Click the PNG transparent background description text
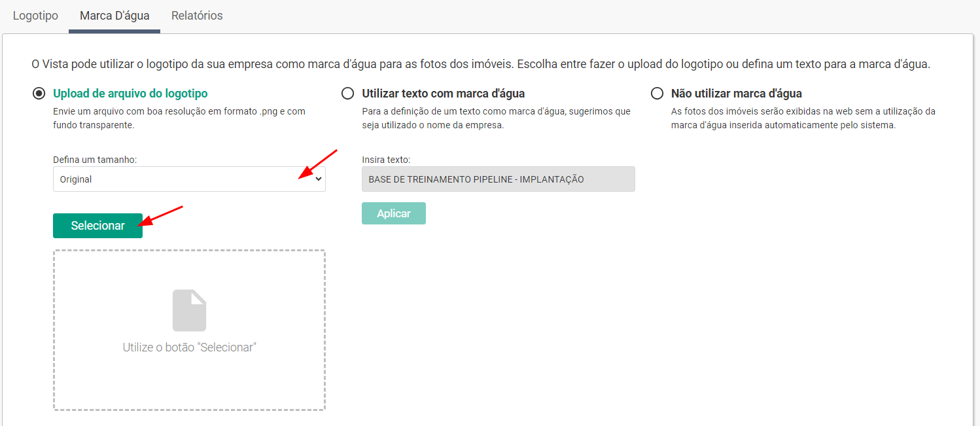The height and width of the screenshot is (426, 980). coord(179,118)
